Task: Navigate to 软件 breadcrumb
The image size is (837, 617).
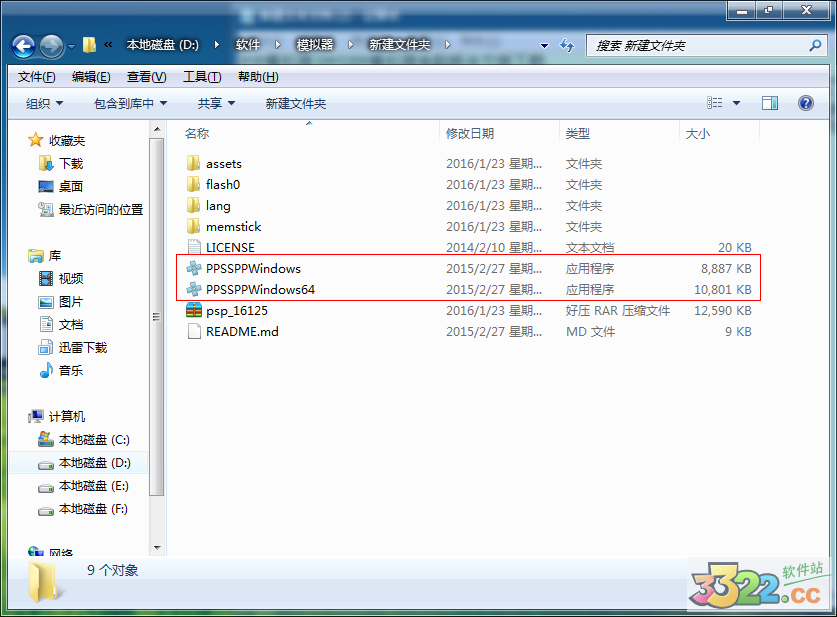Action: [x=248, y=45]
